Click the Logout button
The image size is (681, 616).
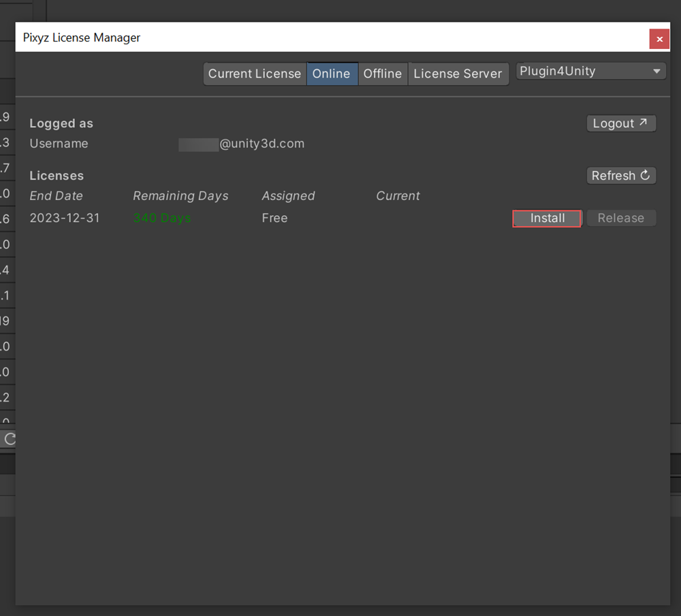pyautogui.click(x=621, y=123)
